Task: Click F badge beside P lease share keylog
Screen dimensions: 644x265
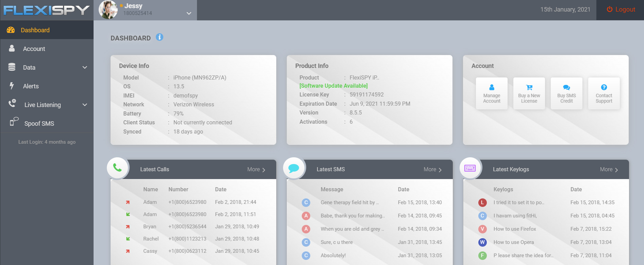Action: (482, 255)
